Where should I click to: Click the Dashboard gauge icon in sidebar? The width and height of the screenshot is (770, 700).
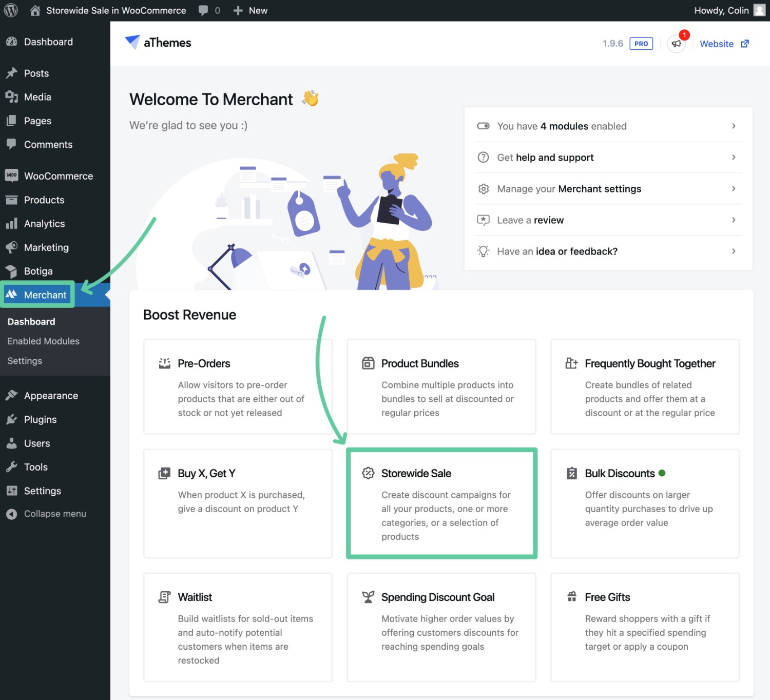pos(11,42)
